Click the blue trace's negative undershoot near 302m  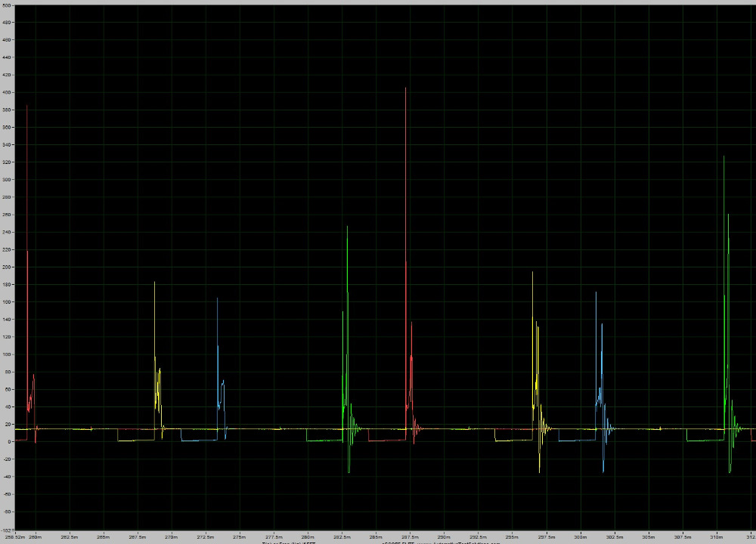click(603, 471)
